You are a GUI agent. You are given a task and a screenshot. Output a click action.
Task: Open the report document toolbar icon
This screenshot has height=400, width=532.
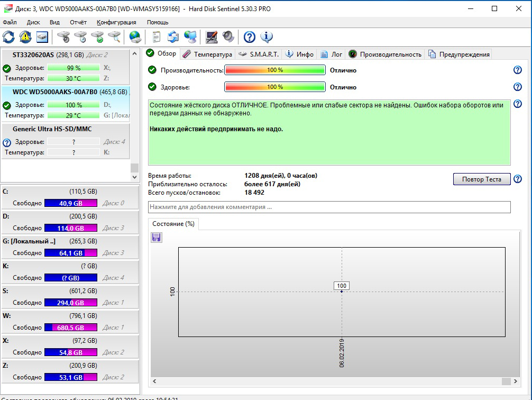[156, 37]
